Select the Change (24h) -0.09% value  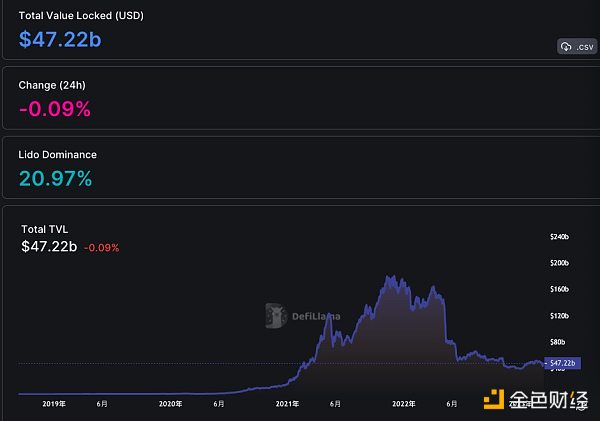[x=55, y=110]
